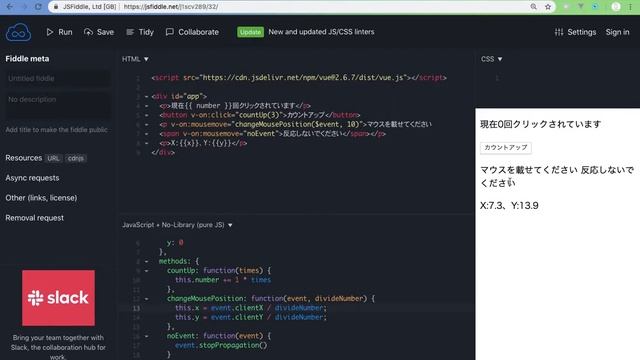Image resolution: width=640 pixels, height=360 pixels.
Task: Click the Sign in link
Action: coord(617,32)
